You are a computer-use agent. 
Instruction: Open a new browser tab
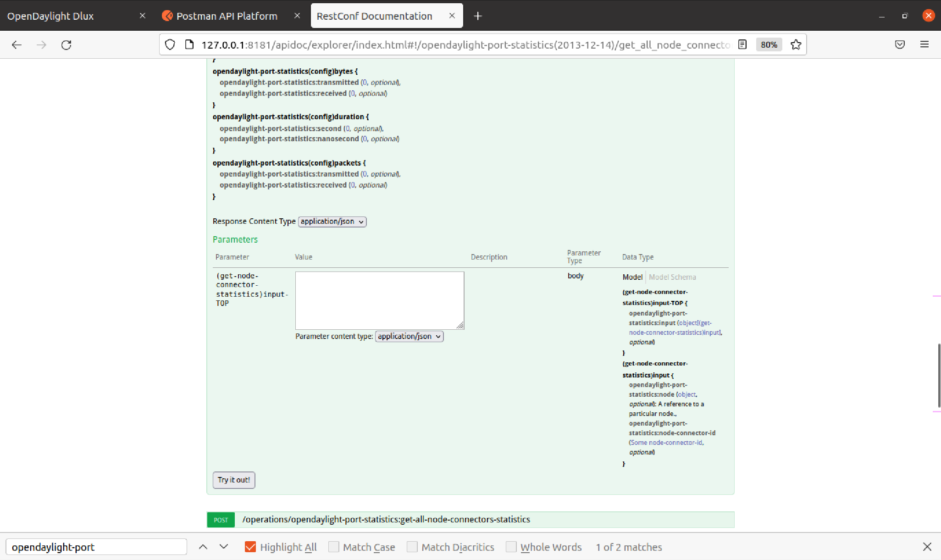tap(478, 16)
